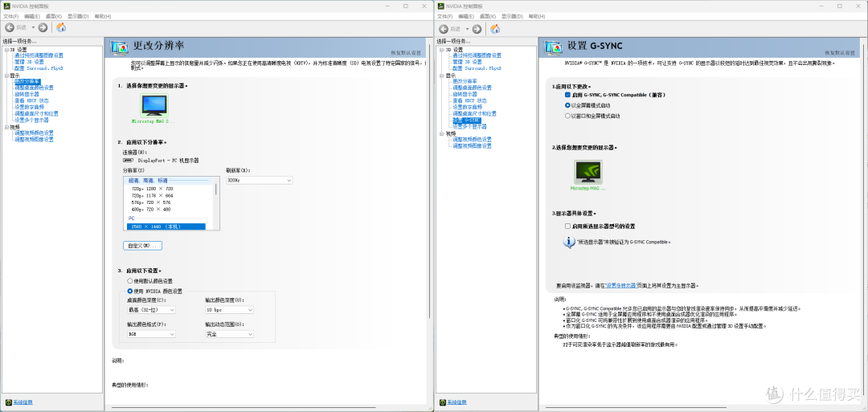868x412 pixels.
Task: Enable G-SYNC, G-SYNC Compatible checkbox
Action: (x=567, y=95)
